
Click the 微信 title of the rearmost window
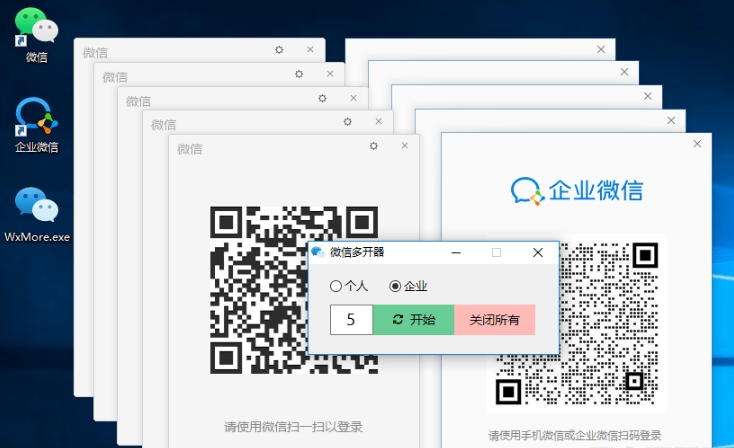tap(95, 53)
